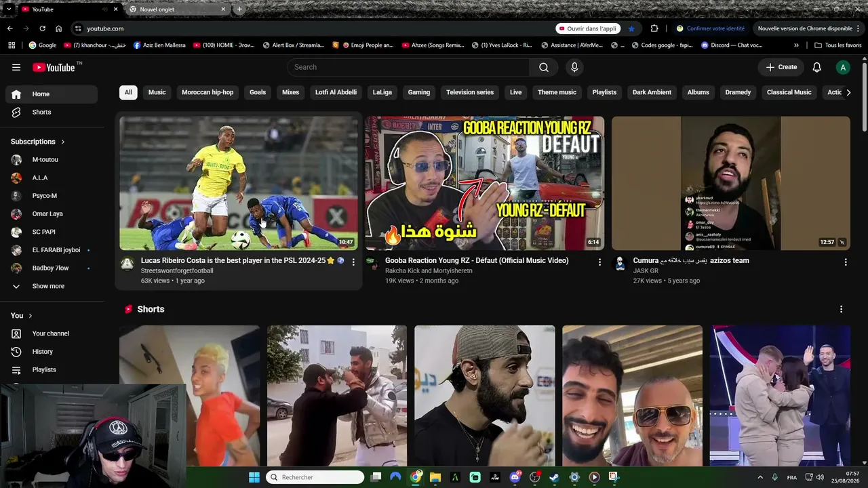Select the Music category chip
The width and height of the screenshot is (868, 488).
tap(157, 92)
